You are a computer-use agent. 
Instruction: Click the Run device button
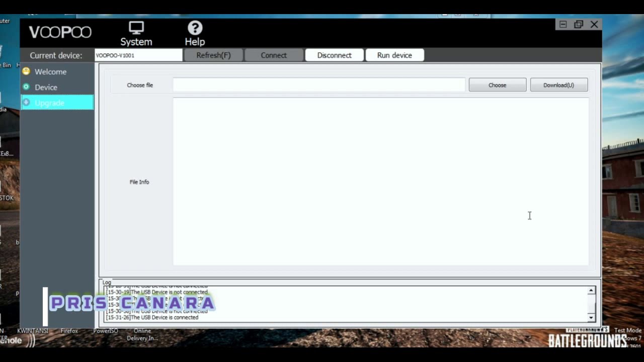pyautogui.click(x=394, y=55)
